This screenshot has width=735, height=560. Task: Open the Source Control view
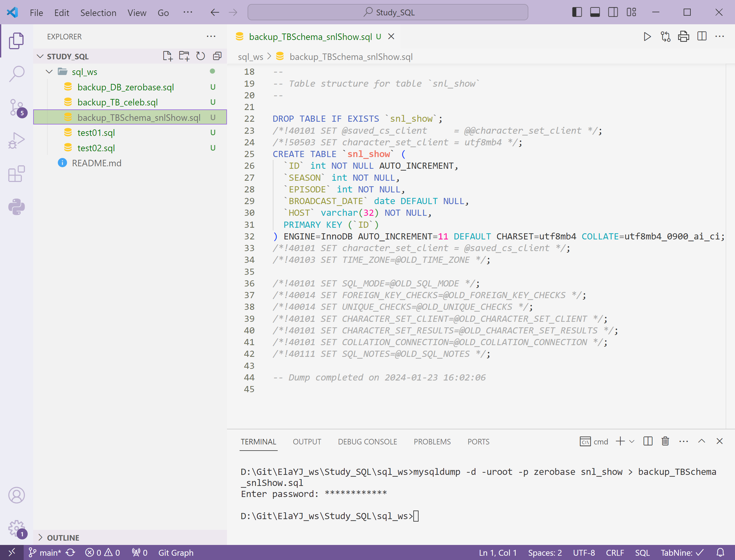(16, 107)
